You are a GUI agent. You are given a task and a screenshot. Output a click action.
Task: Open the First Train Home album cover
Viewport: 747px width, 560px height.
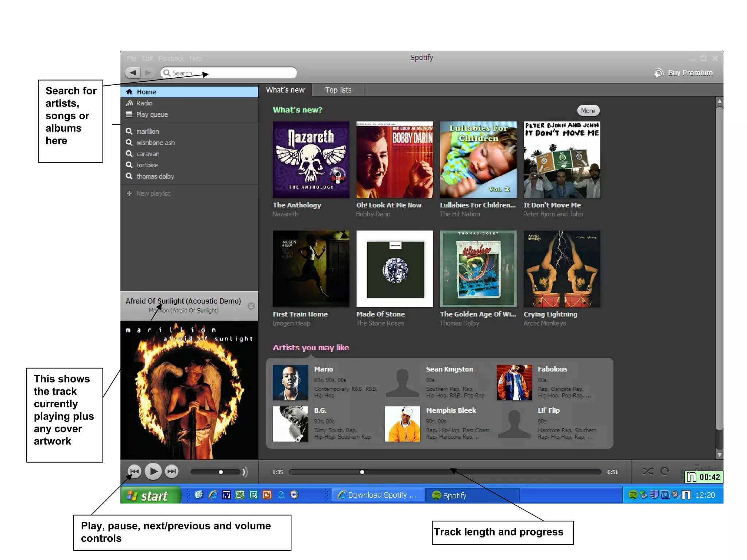[311, 269]
